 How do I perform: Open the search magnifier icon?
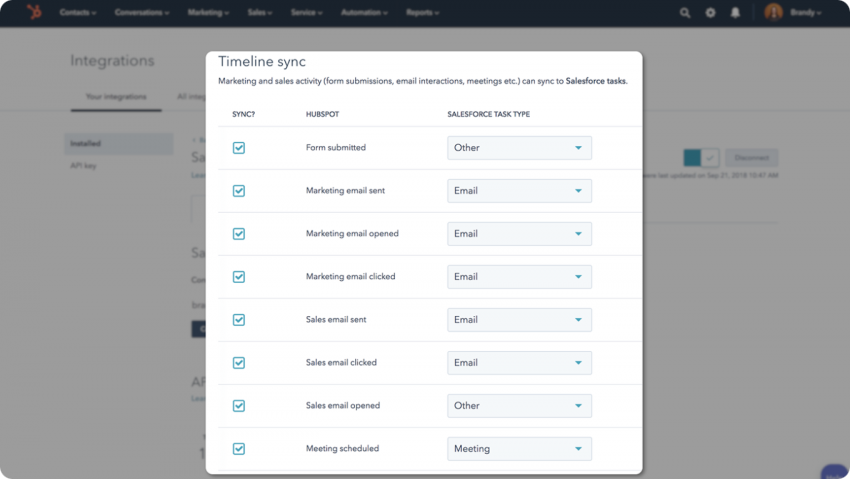tap(685, 12)
